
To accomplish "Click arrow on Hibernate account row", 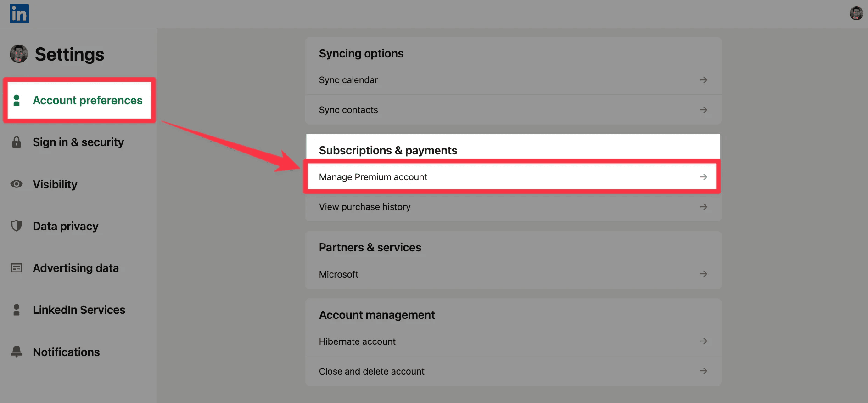I will click(703, 341).
